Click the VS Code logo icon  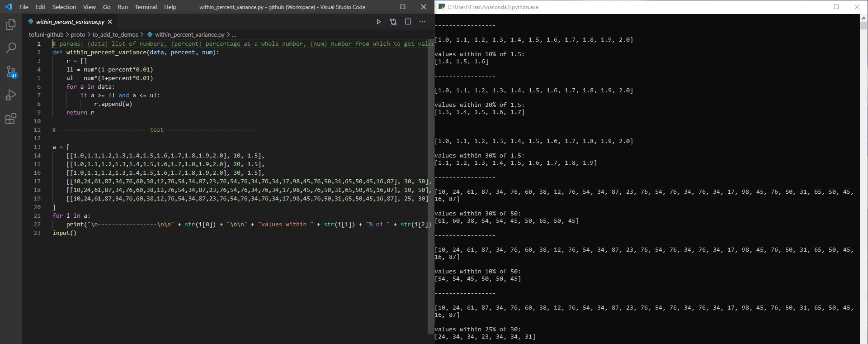coord(8,7)
